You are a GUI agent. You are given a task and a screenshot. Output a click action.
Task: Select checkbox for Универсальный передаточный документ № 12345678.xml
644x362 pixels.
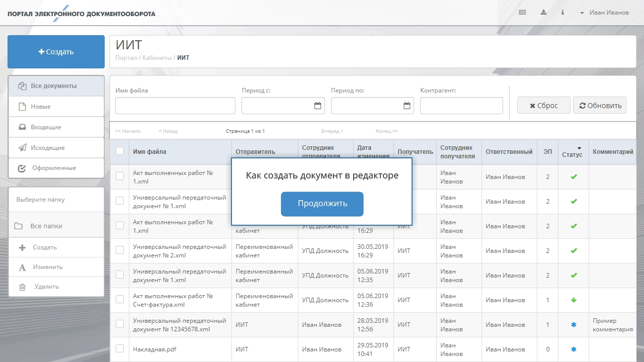(120, 324)
